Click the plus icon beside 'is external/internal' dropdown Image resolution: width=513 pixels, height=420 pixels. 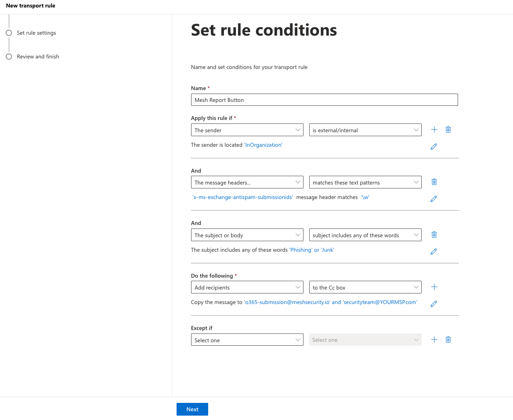(x=434, y=130)
